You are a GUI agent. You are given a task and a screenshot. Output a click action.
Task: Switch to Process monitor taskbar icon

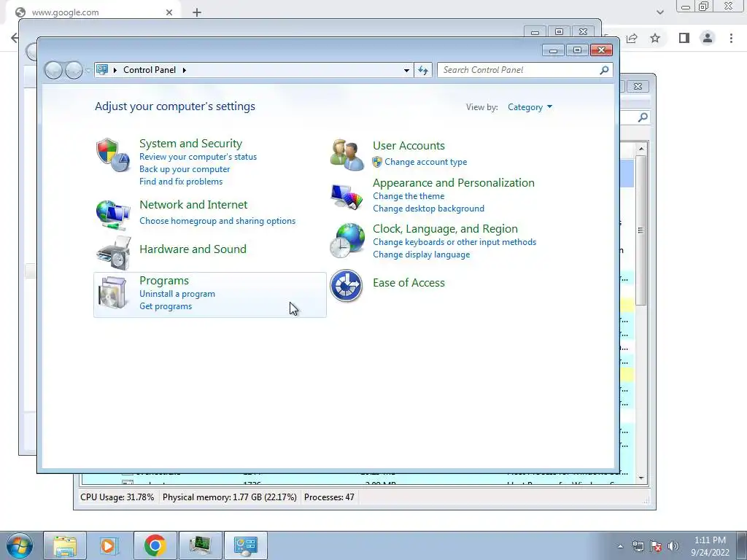coord(200,545)
